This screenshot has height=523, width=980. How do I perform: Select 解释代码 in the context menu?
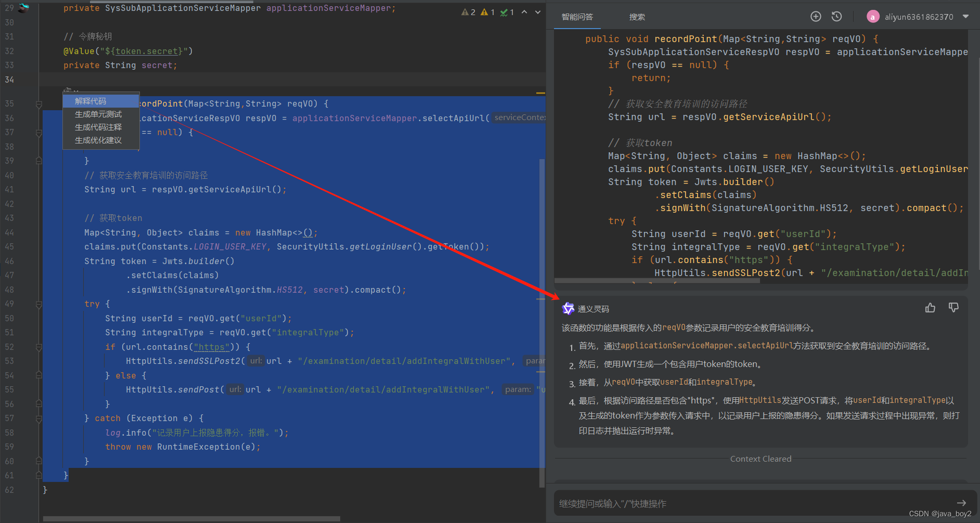point(101,101)
